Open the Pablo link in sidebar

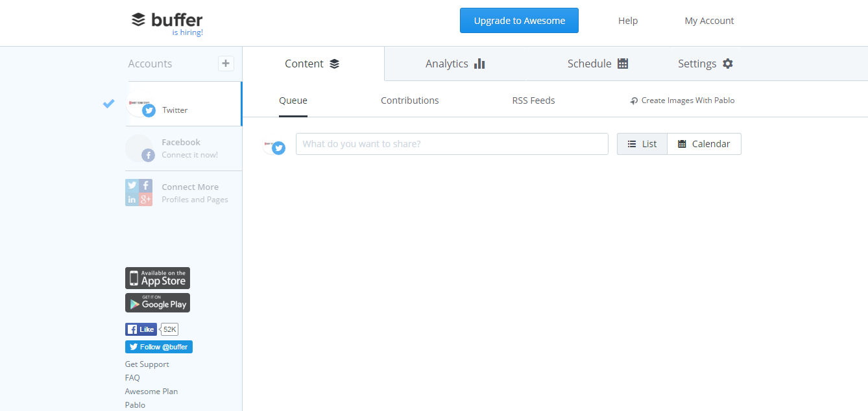(x=135, y=405)
